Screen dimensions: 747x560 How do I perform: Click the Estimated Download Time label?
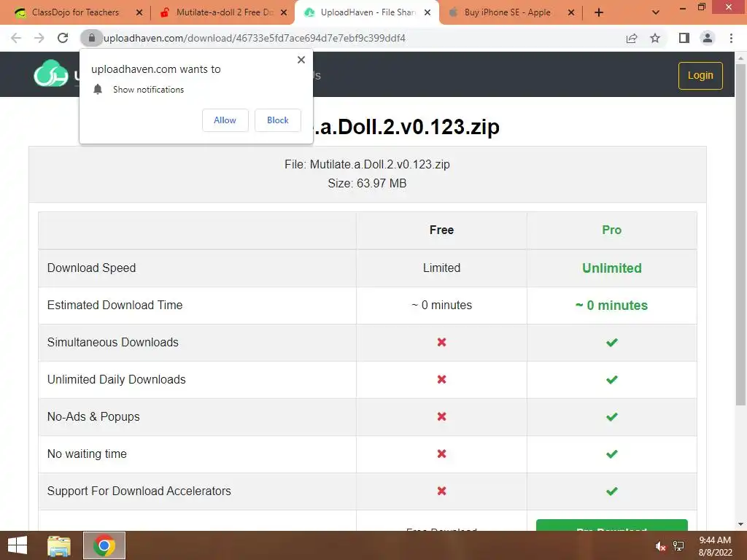115,306
